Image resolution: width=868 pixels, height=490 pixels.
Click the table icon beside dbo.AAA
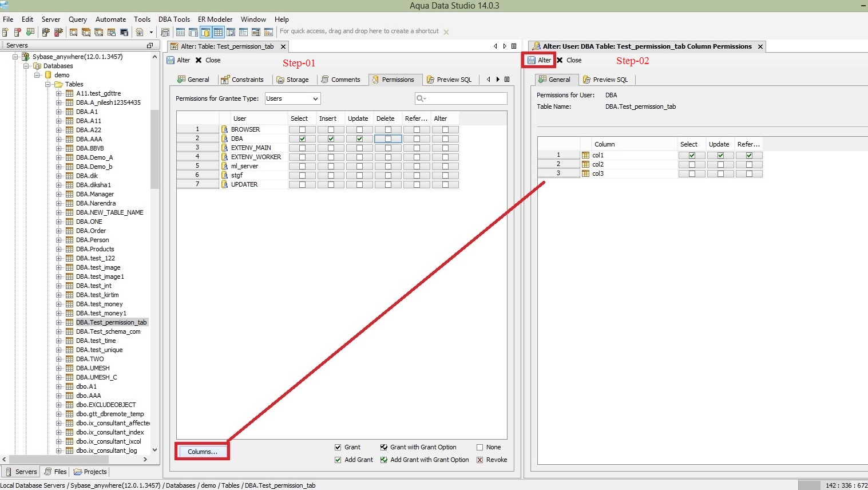coord(70,396)
